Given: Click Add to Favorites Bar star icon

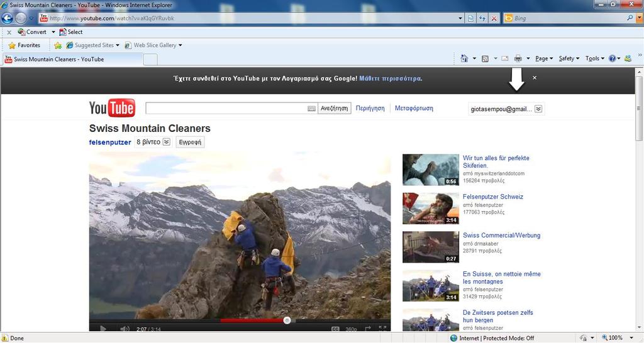Looking at the screenshot, I should point(58,45).
